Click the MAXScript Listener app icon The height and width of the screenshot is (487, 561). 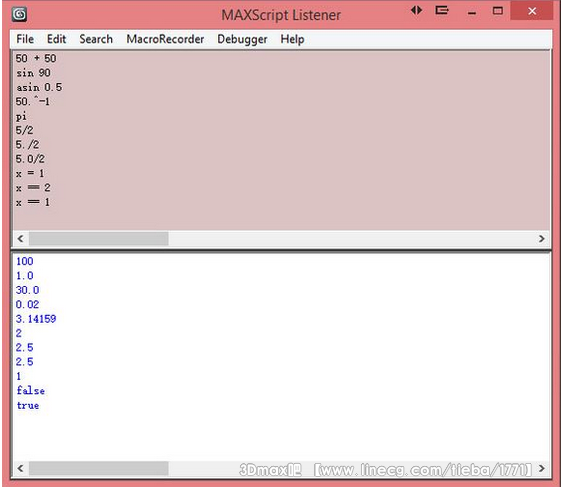(x=19, y=14)
